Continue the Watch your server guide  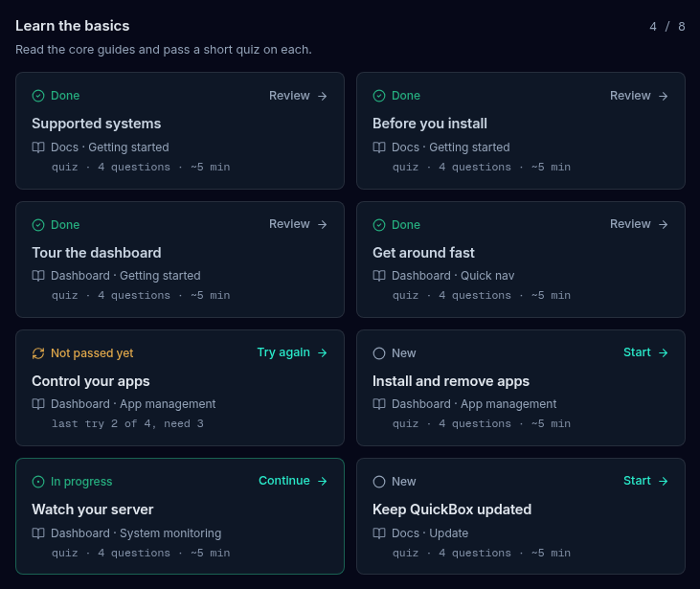pos(293,481)
